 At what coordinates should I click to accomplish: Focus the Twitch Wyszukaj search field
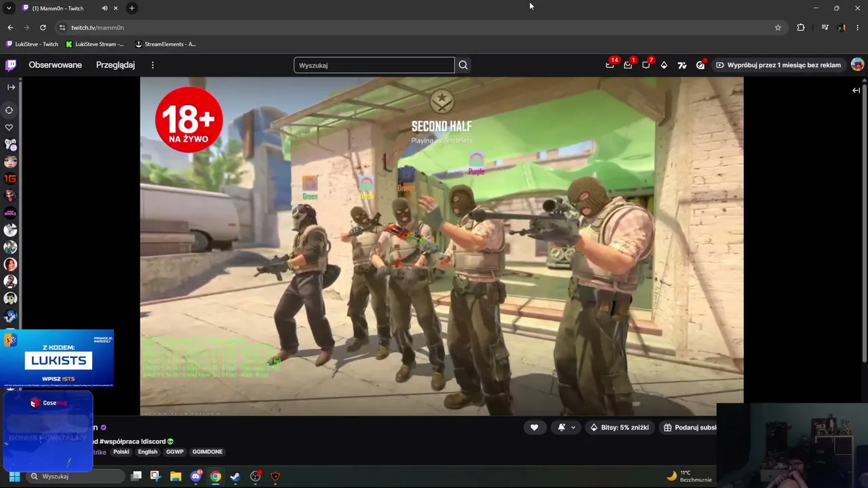click(374, 65)
